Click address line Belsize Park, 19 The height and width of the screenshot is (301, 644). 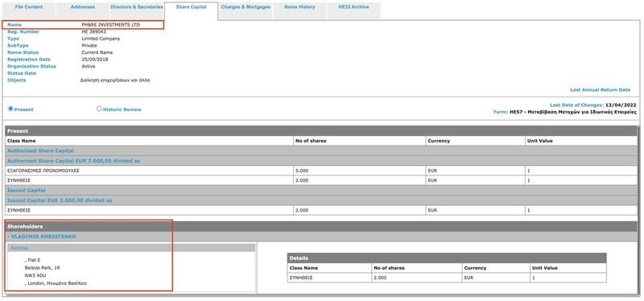(x=42, y=268)
